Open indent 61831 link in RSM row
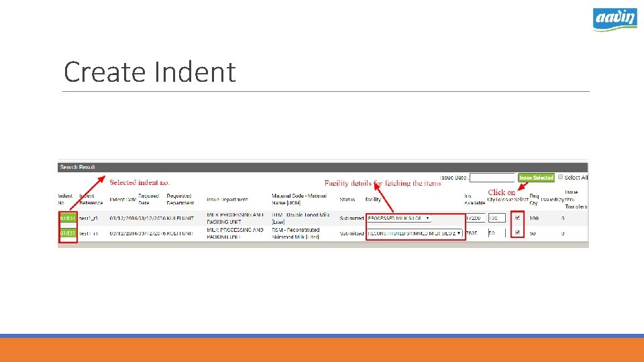The width and height of the screenshot is (644, 362). 68,233
